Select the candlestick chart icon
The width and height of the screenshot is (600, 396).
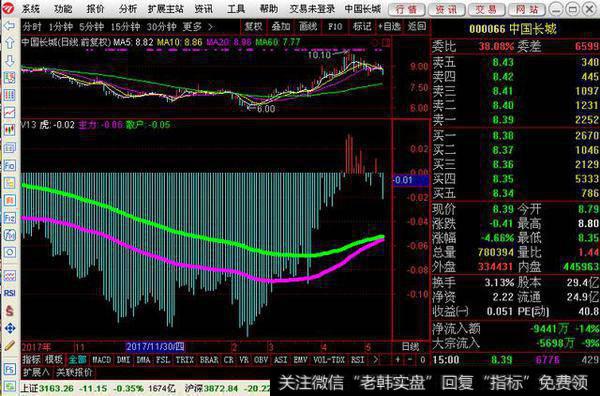(x=9, y=130)
